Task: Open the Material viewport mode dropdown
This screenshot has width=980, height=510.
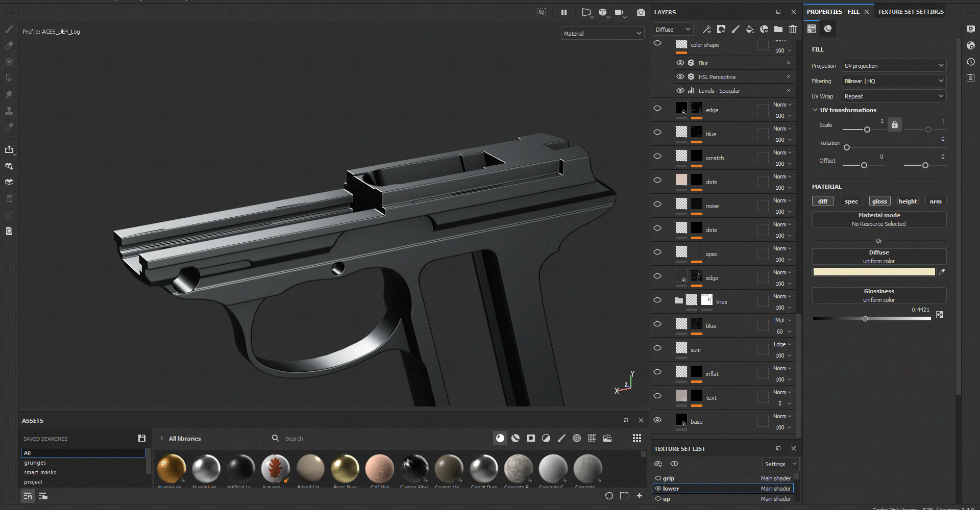Action: click(602, 34)
